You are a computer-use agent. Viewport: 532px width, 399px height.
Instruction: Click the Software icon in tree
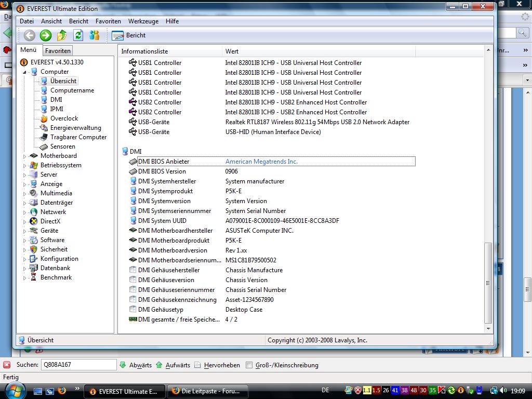(34, 240)
